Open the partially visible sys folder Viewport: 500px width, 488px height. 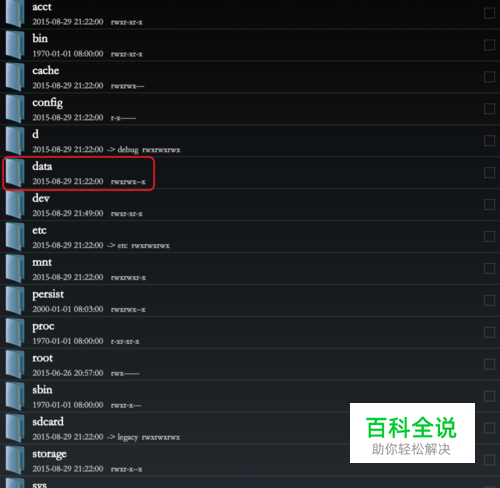(250, 483)
